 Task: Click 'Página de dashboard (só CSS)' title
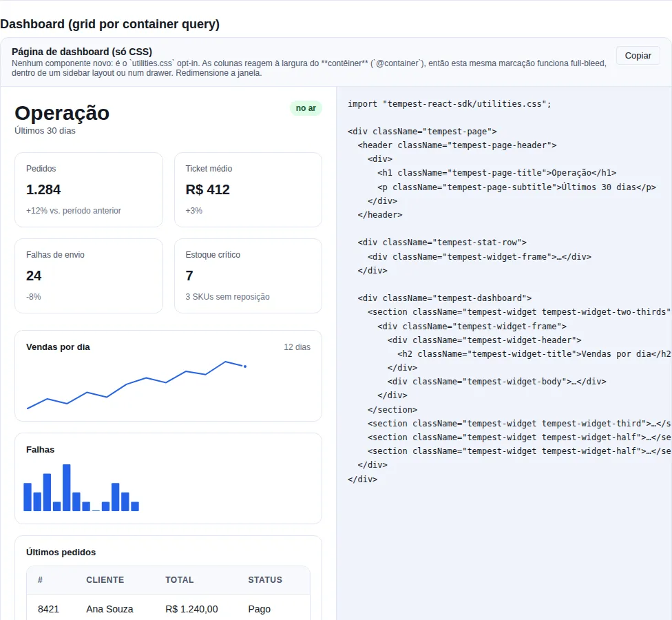point(82,52)
